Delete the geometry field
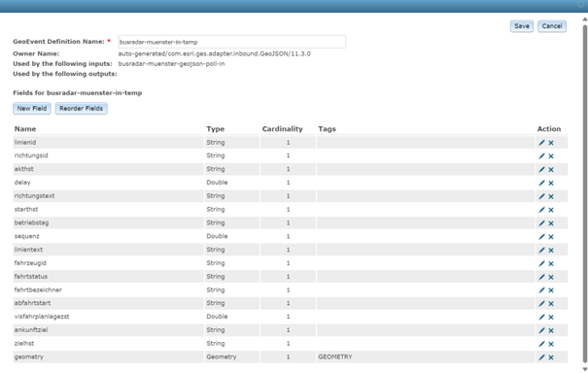 [551, 357]
